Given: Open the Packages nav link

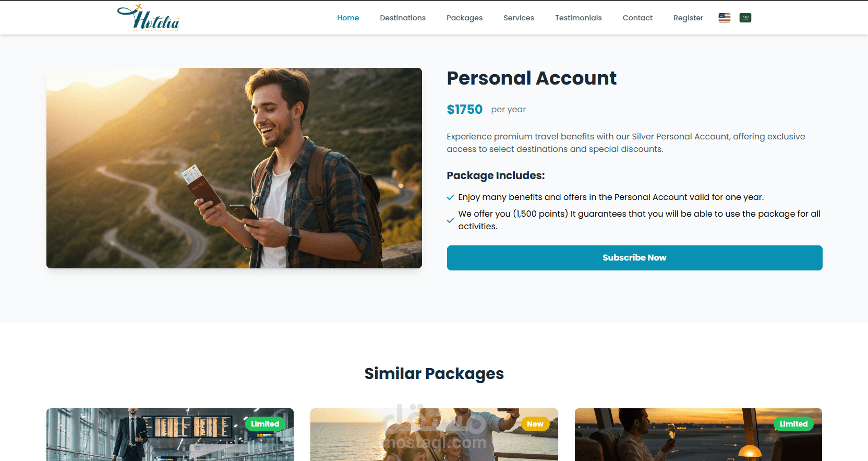Looking at the screenshot, I should pos(464,18).
